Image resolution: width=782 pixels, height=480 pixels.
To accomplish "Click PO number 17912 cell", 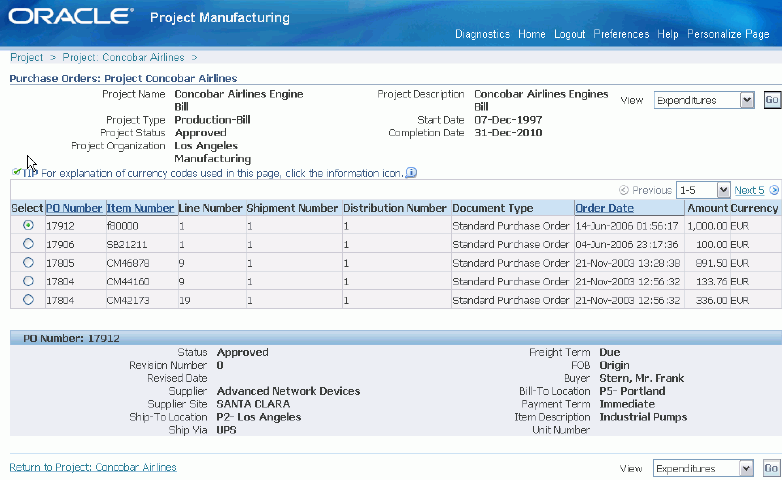I will pos(60,226).
